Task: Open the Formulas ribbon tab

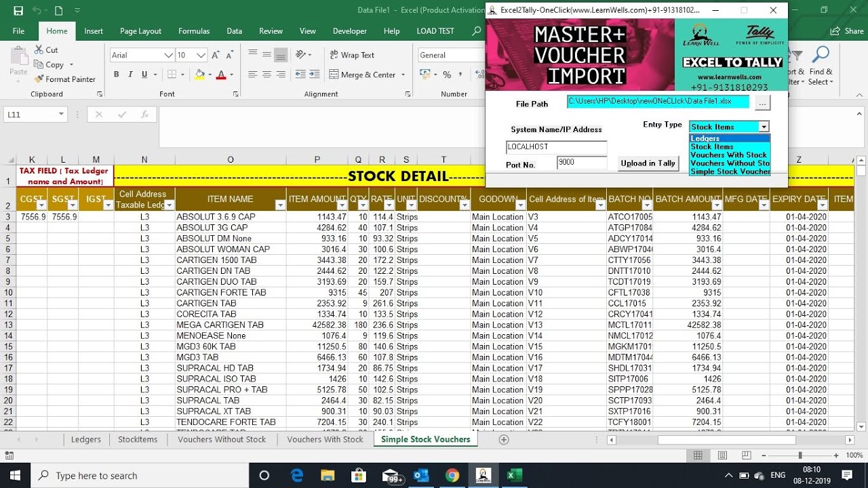Action: pos(194,31)
